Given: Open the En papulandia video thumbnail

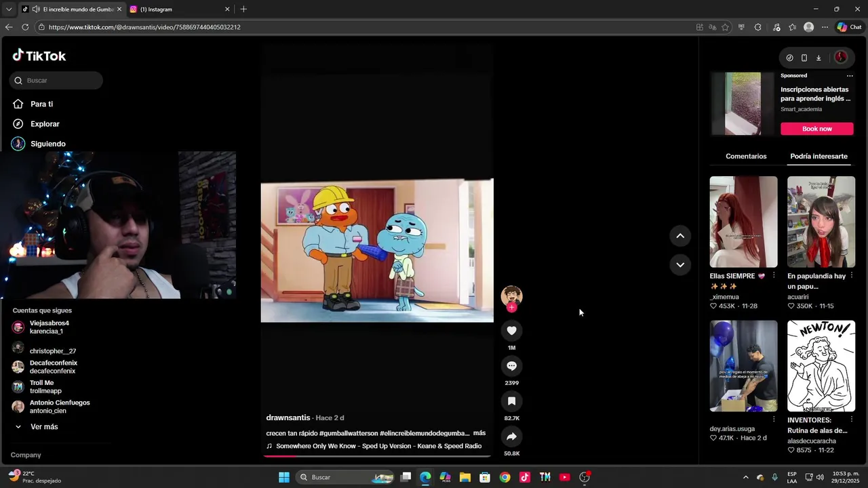Looking at the screenshot, I should (821, 222).
